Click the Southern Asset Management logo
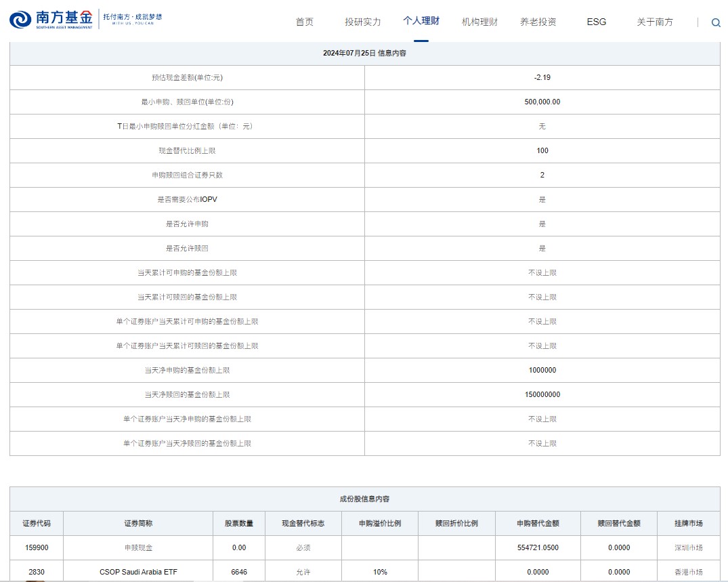 [x=51, y=20]
